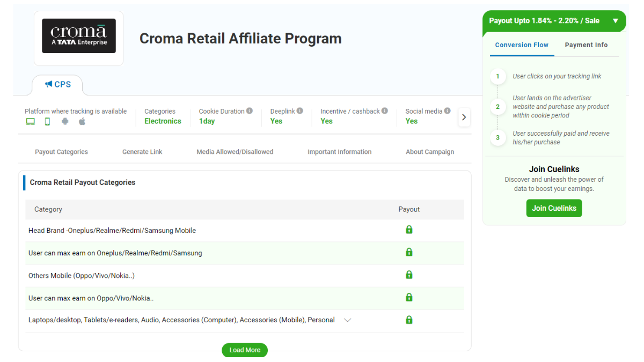Screen dimensions: 644x362
Task: Open the Payout Upto percentage dropdown
Action: pyautogui.click(x=615, y=21)
